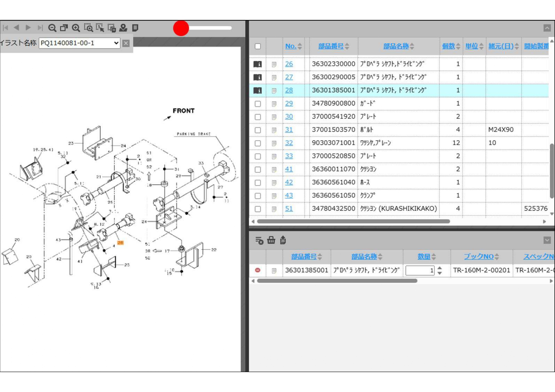Click the quantity input field in cart
555x392 pixels.
(419, 270)
